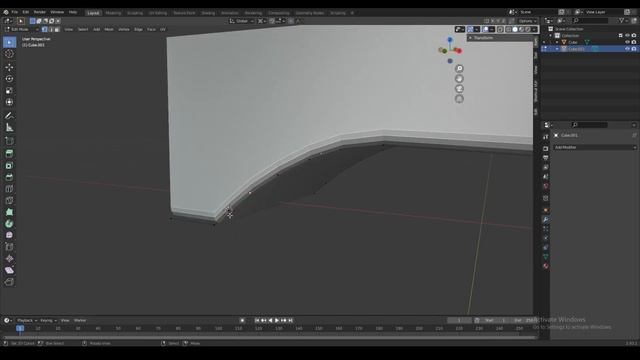Jump to the timeline start frame
This screenshot has height=360, width=640.
pos(257,320)
